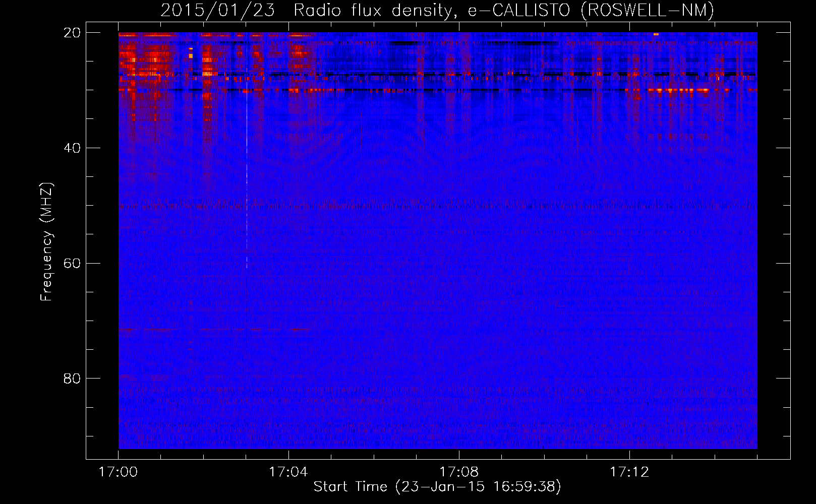Click the 20 frequency tick label
This screenshot has height=504, width=816.
pyautogui.click(x=72, y=33)
